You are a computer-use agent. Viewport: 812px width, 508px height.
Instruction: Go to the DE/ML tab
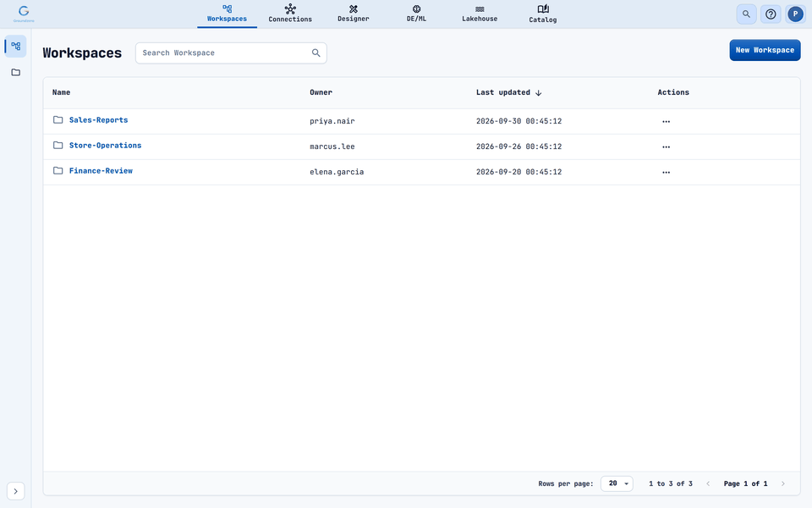pos(416,14)
